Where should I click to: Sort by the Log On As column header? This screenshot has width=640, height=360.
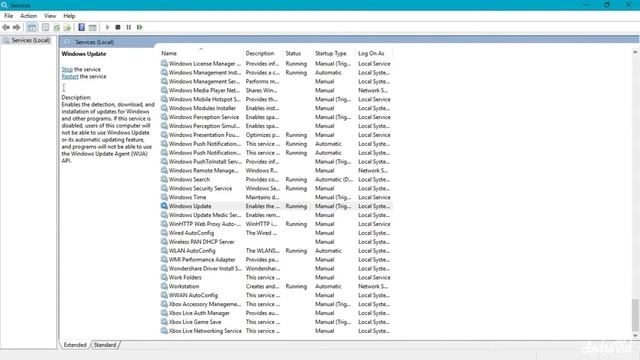pyautogui.click(x=371, y=53)
